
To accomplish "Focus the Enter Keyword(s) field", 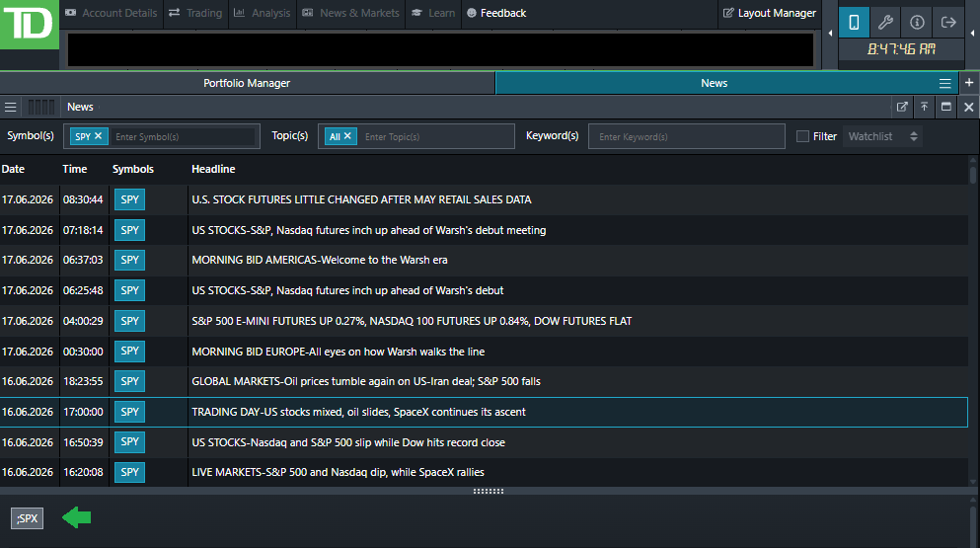I will coord(686,136).
